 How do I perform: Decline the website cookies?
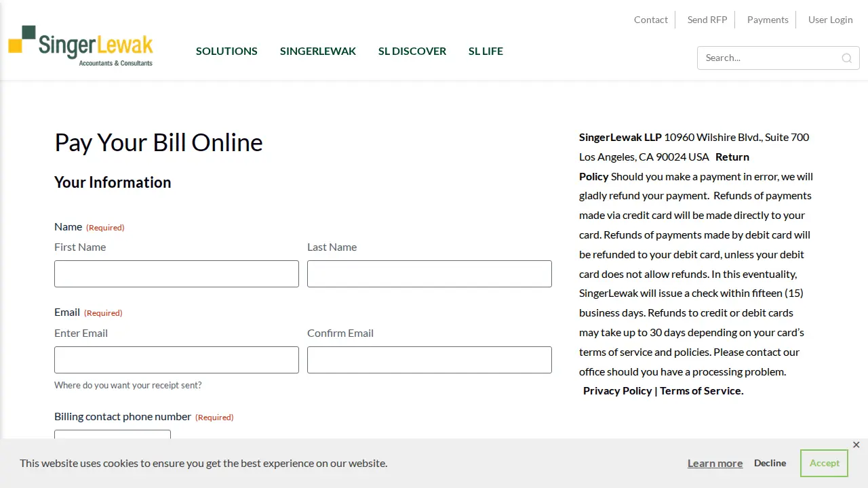pyautogui.click(x=770, y=463)
